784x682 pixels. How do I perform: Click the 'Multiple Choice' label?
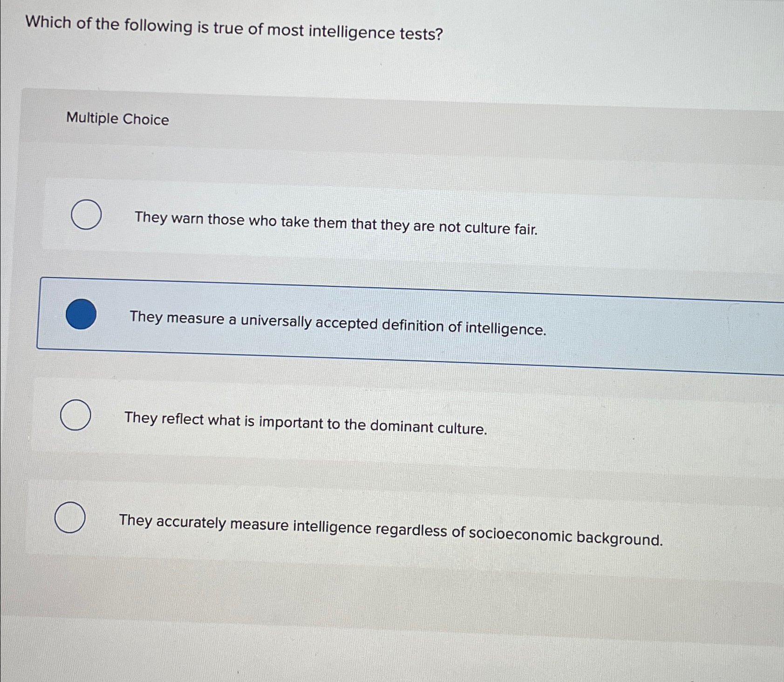[x=117, y=120]
